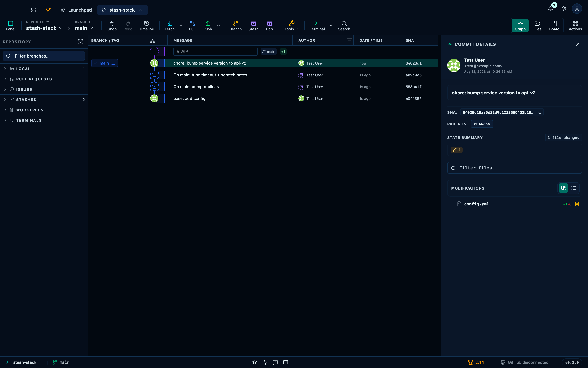Create a new Branch
588x368 pixels.
235,26
